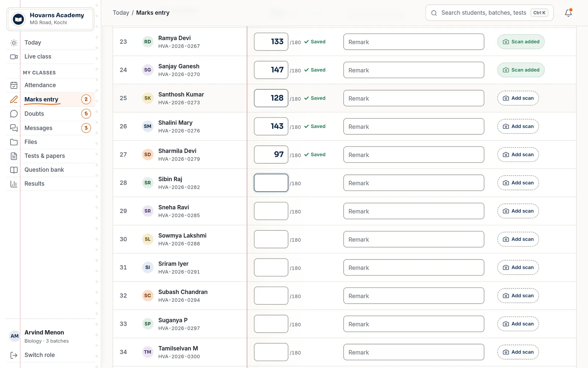Add scan for Santhosh Kumar
Viewport: 588px width, 368px height.
(x=518, y=98)
